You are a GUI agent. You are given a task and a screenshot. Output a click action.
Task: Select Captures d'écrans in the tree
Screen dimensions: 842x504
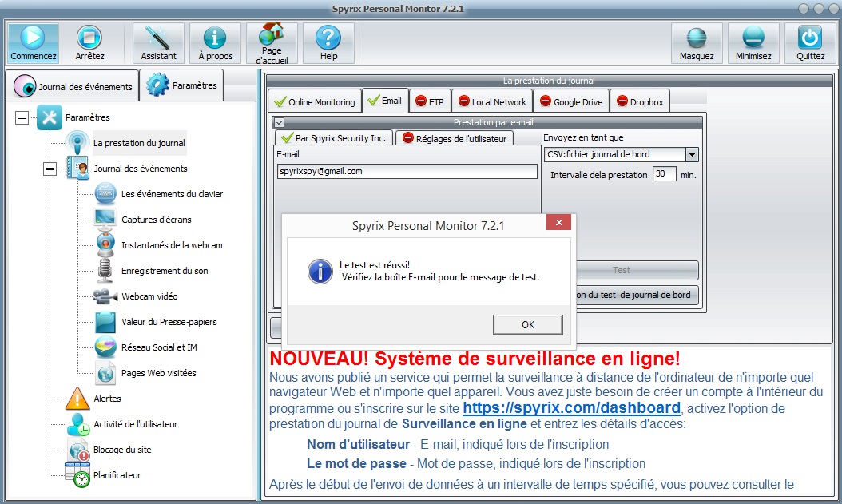click(x=157, y=220)
